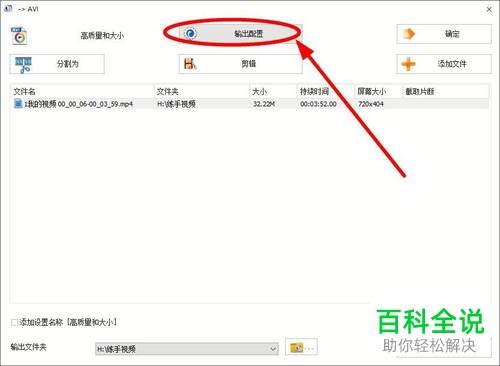
Task: Select file 1我的视频 00_00_06-00_03_59.mp4
Action: click(78, 104)
